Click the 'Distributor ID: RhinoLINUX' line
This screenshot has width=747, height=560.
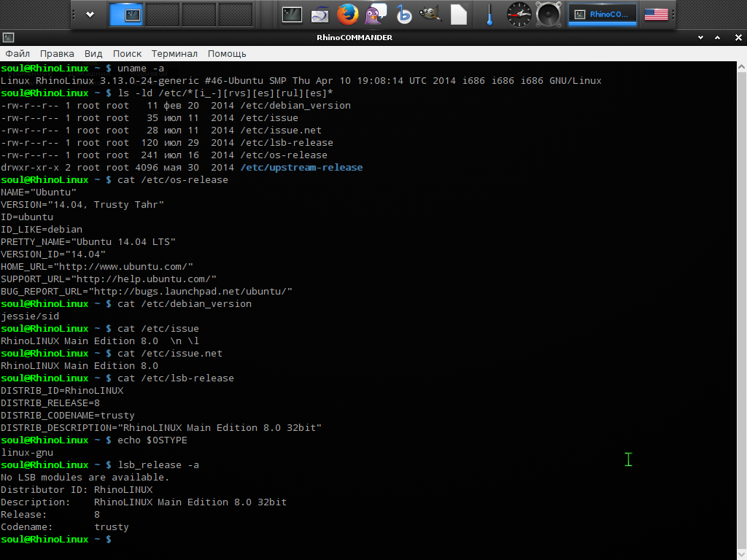pos(77,489)
